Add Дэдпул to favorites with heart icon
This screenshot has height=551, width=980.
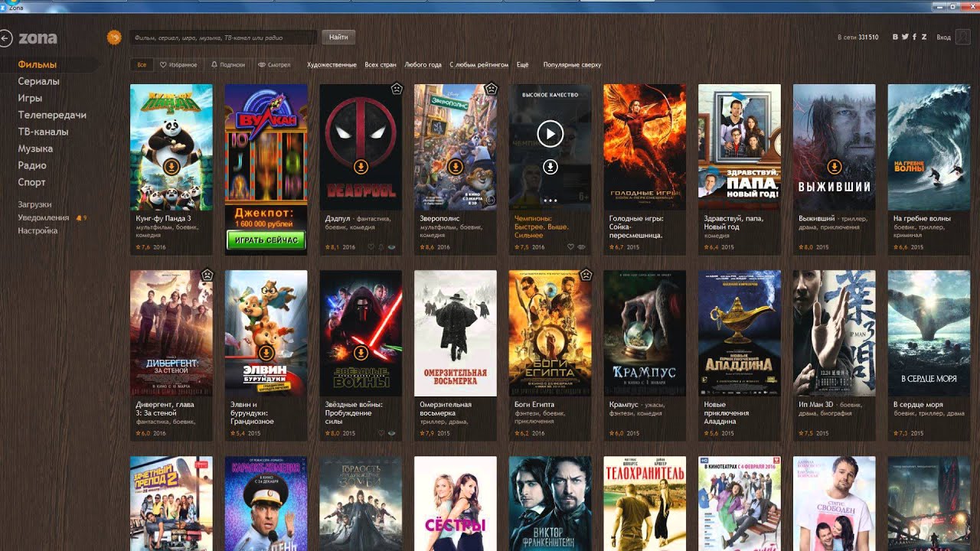372,247
